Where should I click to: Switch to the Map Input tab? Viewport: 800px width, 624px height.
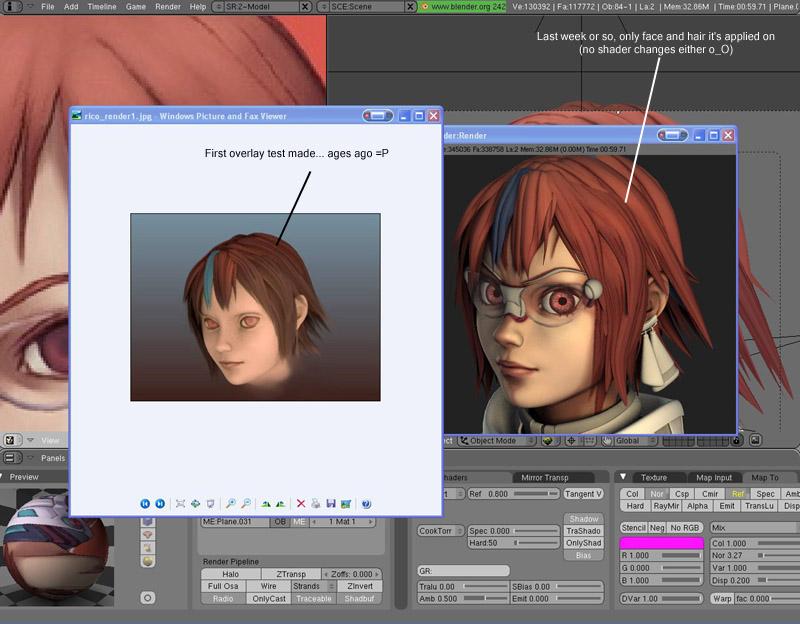coord(714,478)
